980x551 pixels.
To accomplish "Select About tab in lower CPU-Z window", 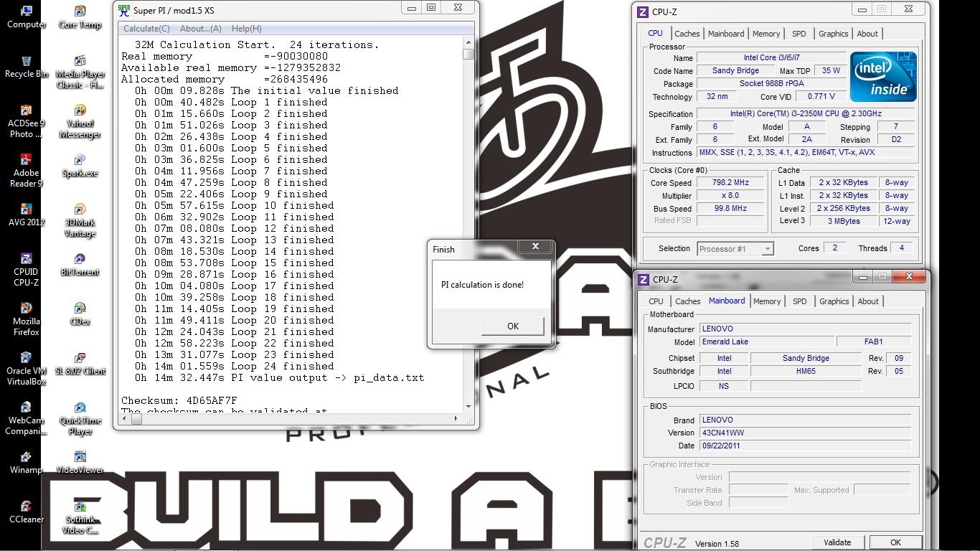I will click(x=868, y=301).
